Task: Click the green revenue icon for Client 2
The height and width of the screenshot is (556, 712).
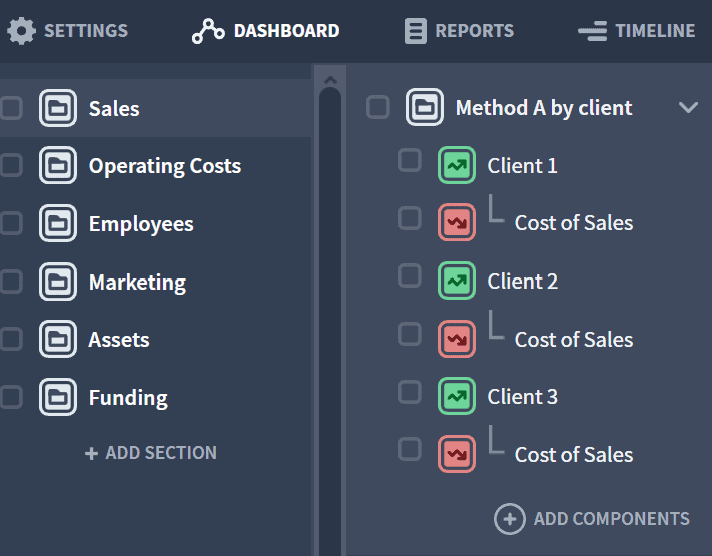Action: click(457, 281)
